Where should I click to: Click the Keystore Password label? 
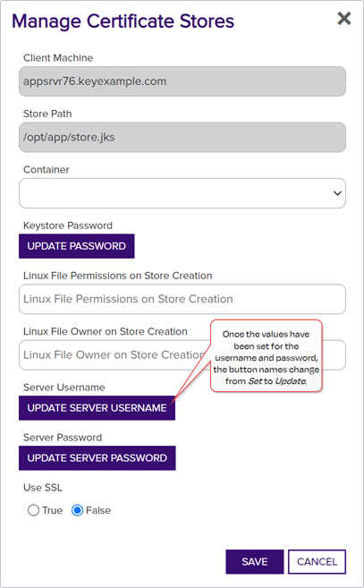(68, 226)
